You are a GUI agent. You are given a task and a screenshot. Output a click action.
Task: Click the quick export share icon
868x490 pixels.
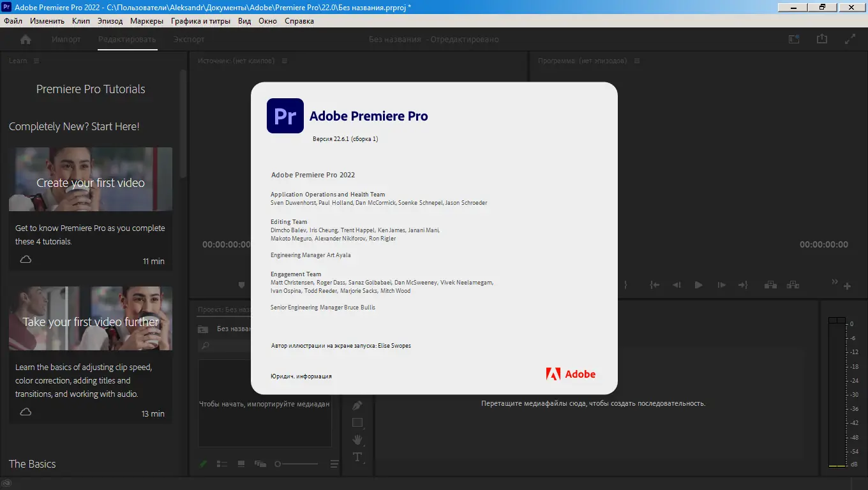pos(822,39)
